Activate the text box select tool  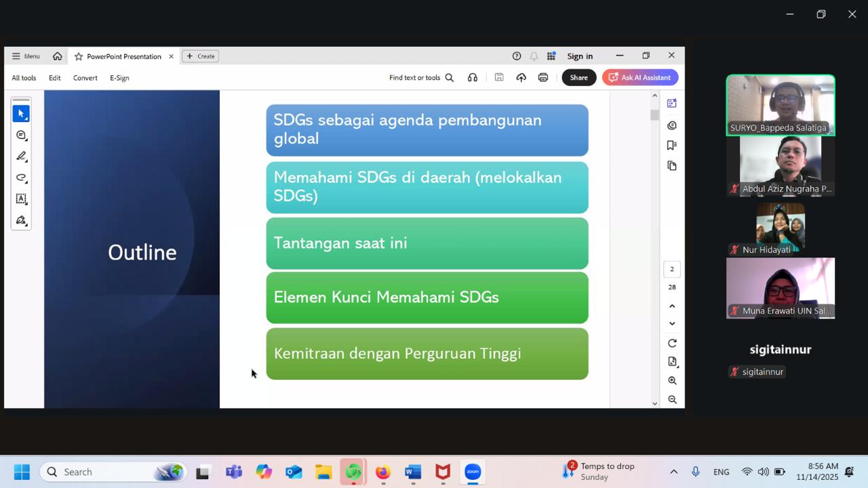click(x=21, y=199)
